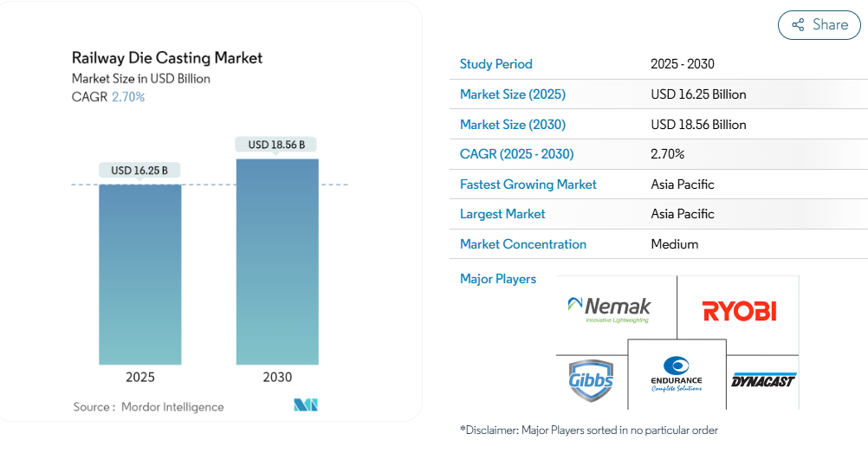Click the Largest Market label
Image resolution: width=868 pixels, height=466 pixels.
click(502, 214)
